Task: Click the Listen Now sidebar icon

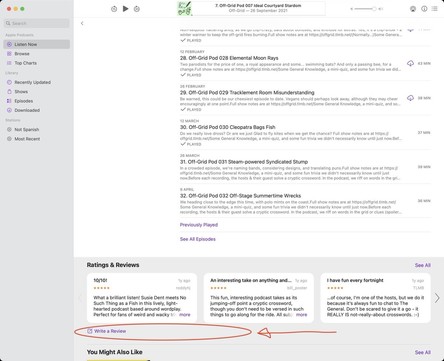Action: 9,44
